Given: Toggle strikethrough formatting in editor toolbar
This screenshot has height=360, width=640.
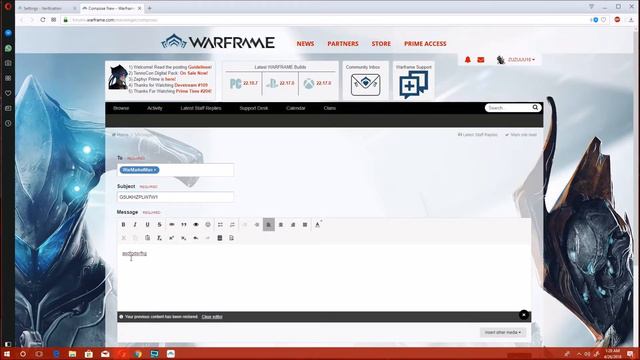Looking at the screenshot, I should coord(160,224).
